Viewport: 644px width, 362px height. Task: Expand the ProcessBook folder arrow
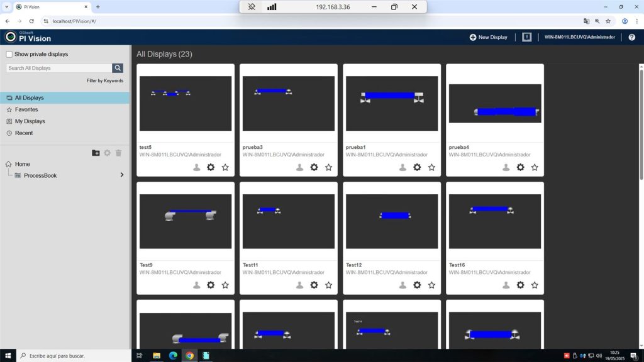[121, 175]
